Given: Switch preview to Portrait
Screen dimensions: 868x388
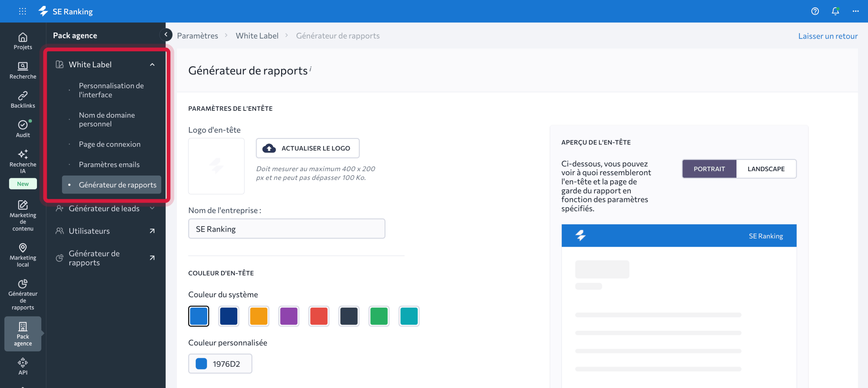Looking at the screenshot, I should coord(709,169).
